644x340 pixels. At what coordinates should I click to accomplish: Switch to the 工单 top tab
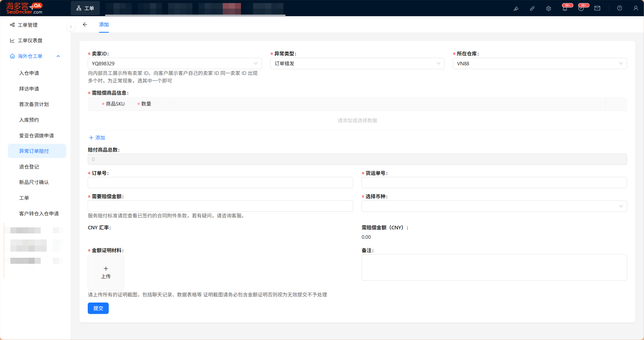click(85, 8)
